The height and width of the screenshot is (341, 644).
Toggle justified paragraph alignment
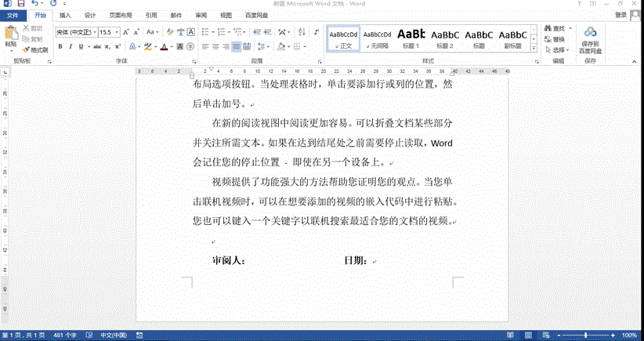coord(237,46)
